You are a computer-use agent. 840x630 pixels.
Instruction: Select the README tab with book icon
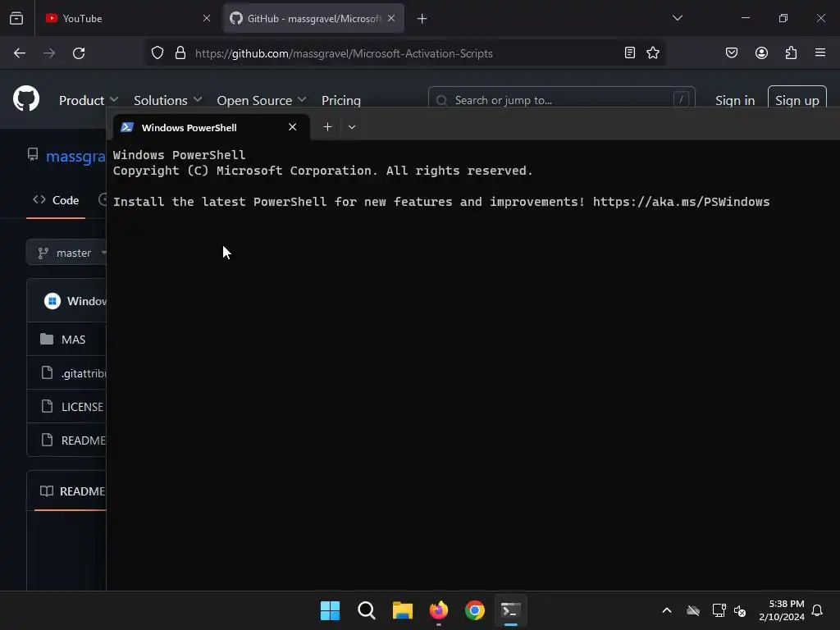[73, 491]
